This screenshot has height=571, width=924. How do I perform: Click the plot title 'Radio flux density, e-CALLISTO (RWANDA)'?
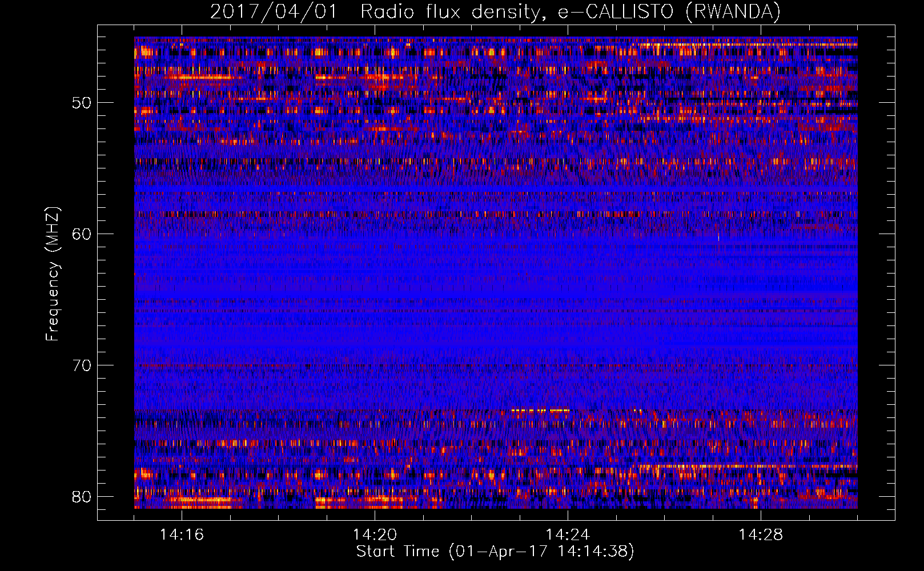[571, 12]
